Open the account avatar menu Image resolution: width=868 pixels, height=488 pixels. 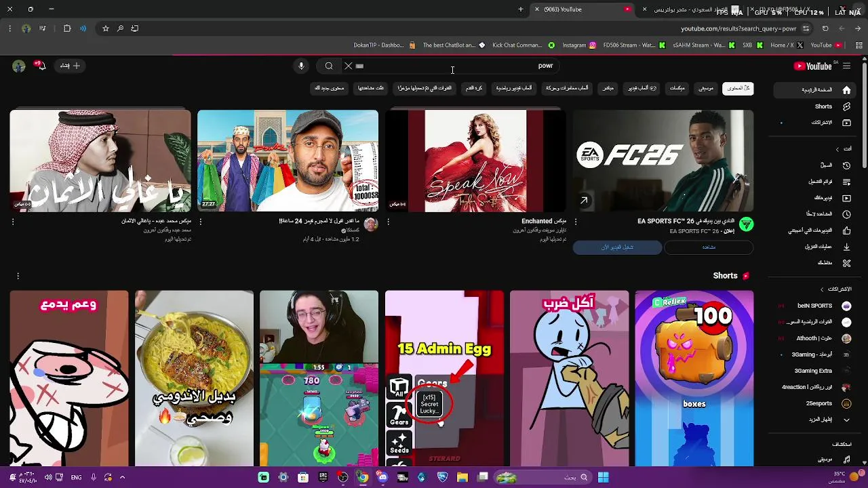point(19,66)
